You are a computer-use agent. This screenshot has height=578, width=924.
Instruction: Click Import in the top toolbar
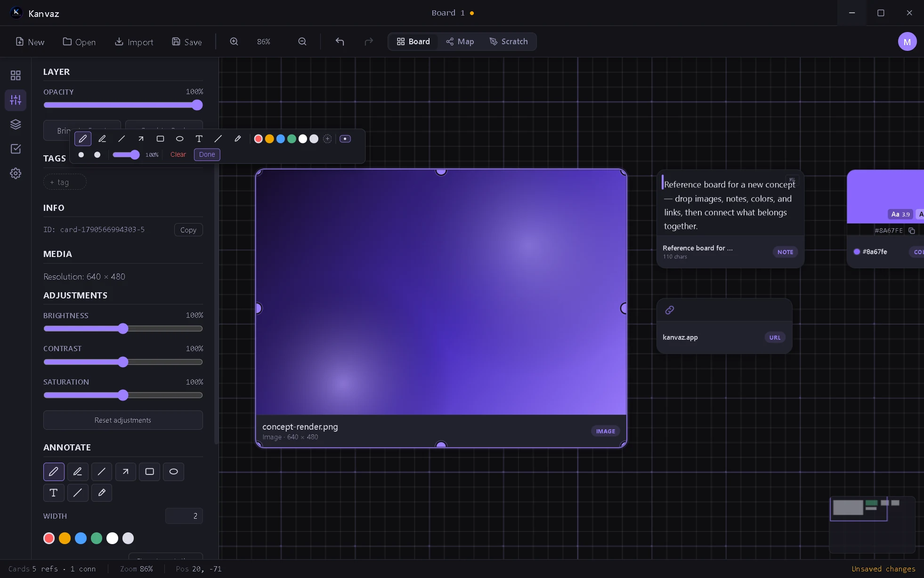134,42
